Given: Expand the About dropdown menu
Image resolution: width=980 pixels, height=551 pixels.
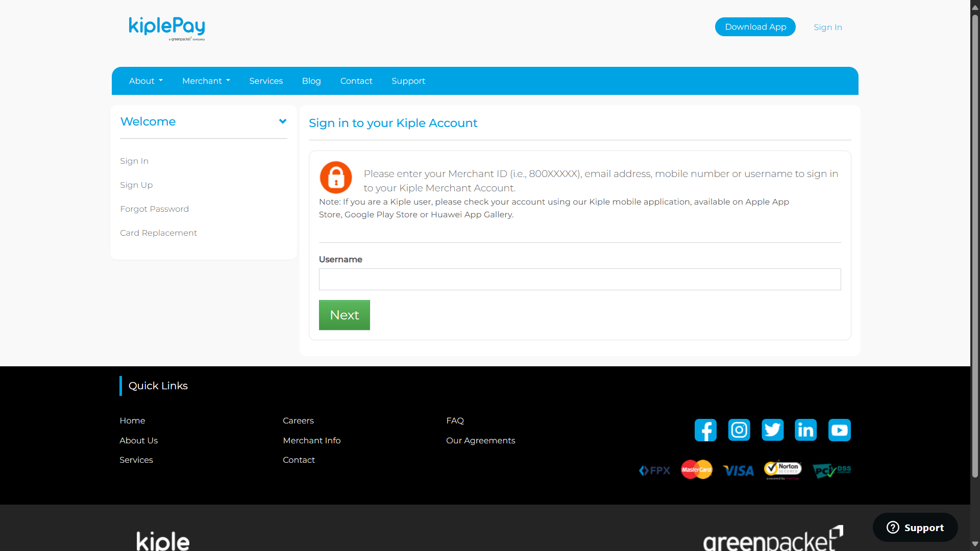Looking at the screenshot, I should (146, 81).
